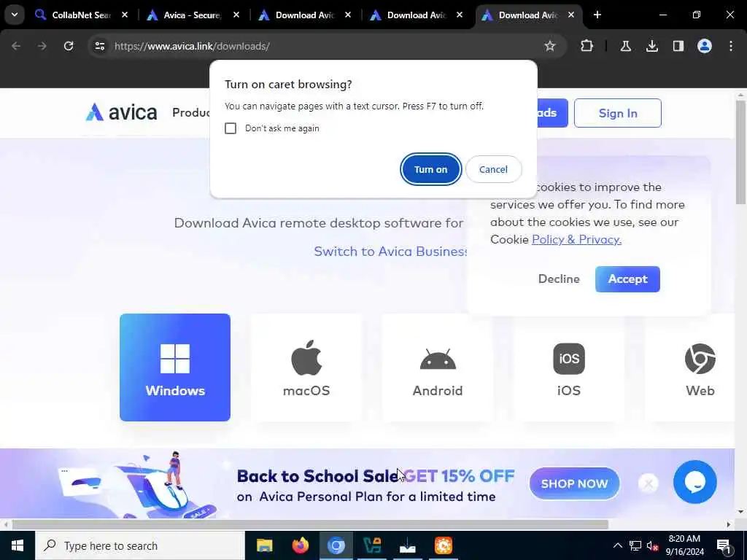Open the Policy & Privacy link
The image size is (747, 560).
pos(576,239)
